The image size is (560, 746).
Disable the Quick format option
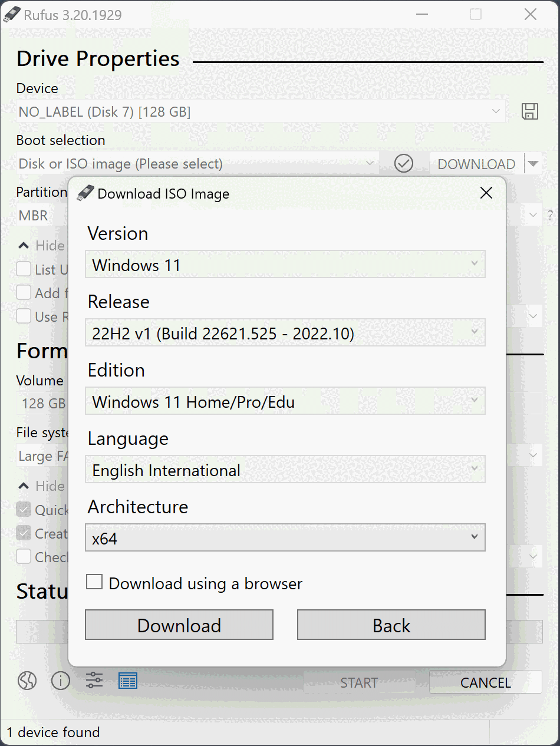[x=24, y=509]
